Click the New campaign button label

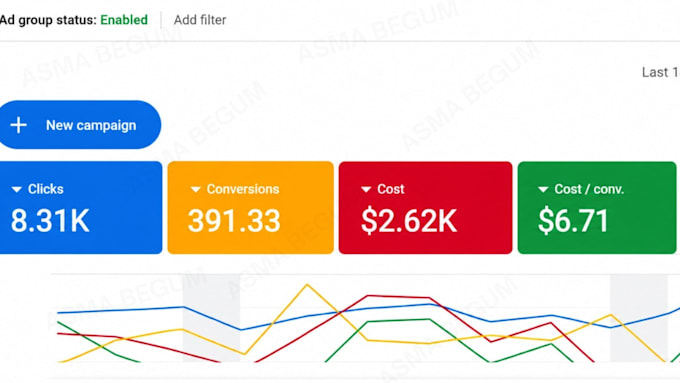[x=91, y=125]
